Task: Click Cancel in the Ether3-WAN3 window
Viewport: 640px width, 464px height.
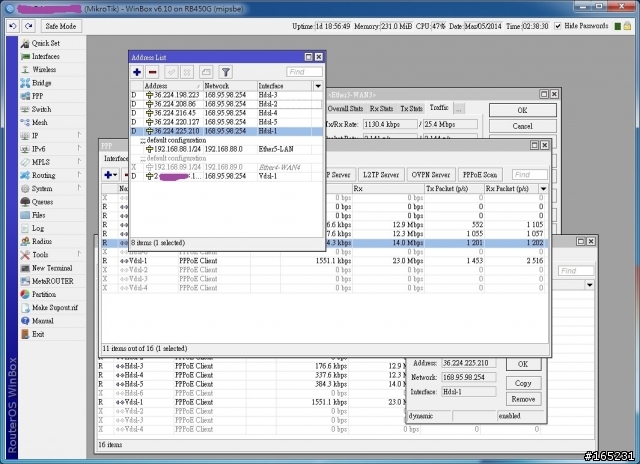Action: [x=522, y=126]
